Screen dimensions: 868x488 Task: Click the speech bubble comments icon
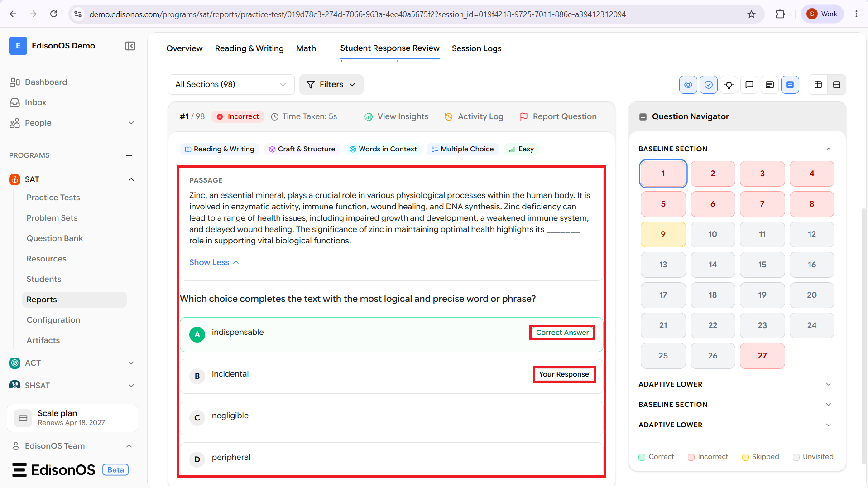(749, 85)
